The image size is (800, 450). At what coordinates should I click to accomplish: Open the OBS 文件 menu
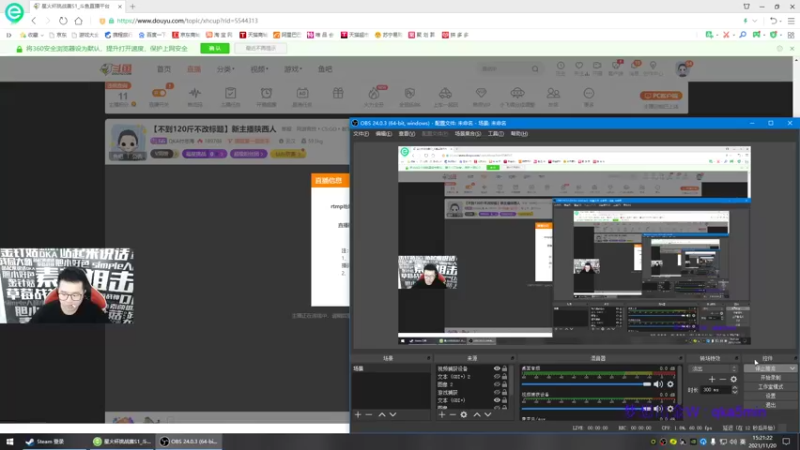pyautogui.click(x=361, y=134)
